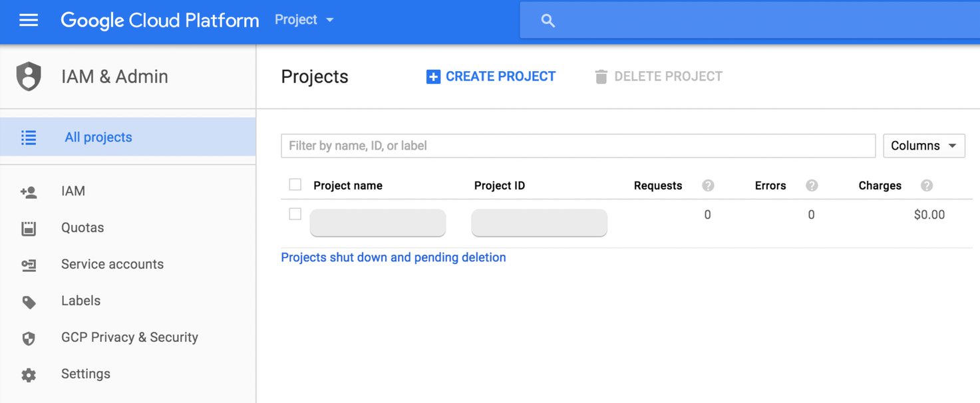980x403 pixels.
Task: Toggle the select-all projects checkbox
Action: click(x=295, y=185)
